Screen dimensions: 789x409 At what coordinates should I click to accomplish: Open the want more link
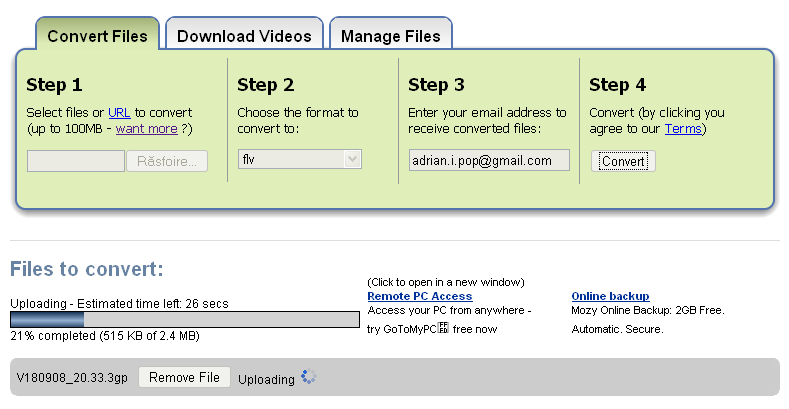click(x=146, y=129)
